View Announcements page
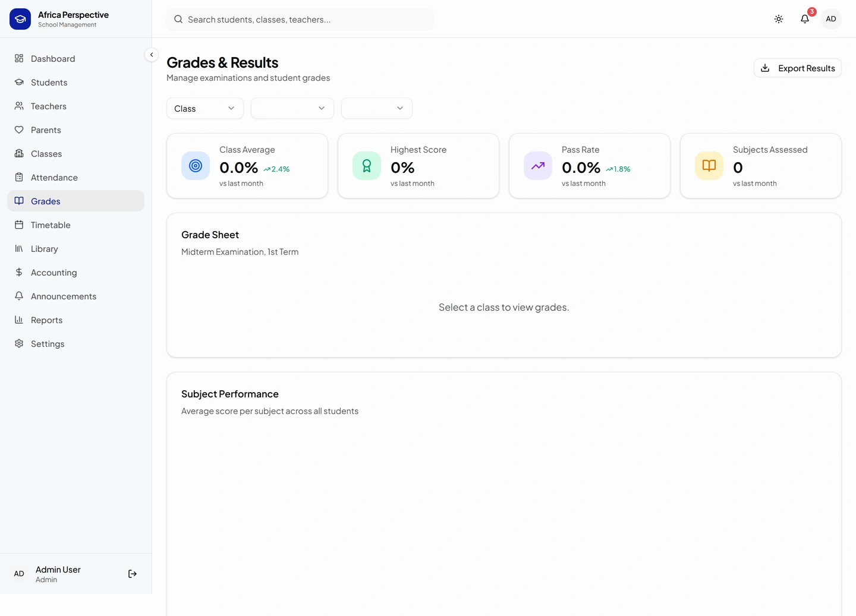 pos(75,296)
